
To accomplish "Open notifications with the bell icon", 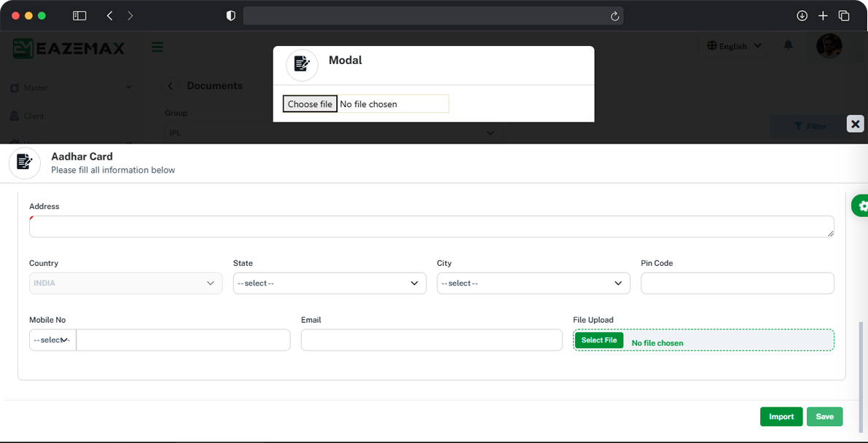I will [x=789, y=45].
